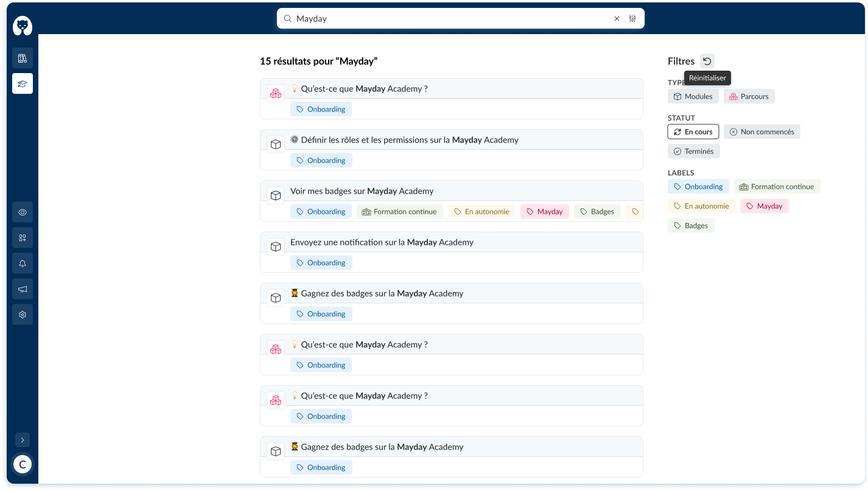Open the apps grid icon in the sidebar
The height and width of the screenshot is (491, 868).
coord(23,238)
